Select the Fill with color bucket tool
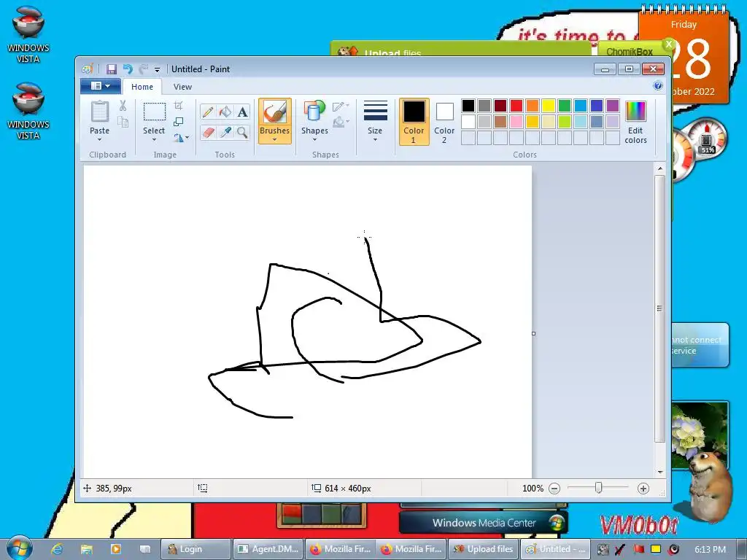747x560 pixels. point(225,112)
